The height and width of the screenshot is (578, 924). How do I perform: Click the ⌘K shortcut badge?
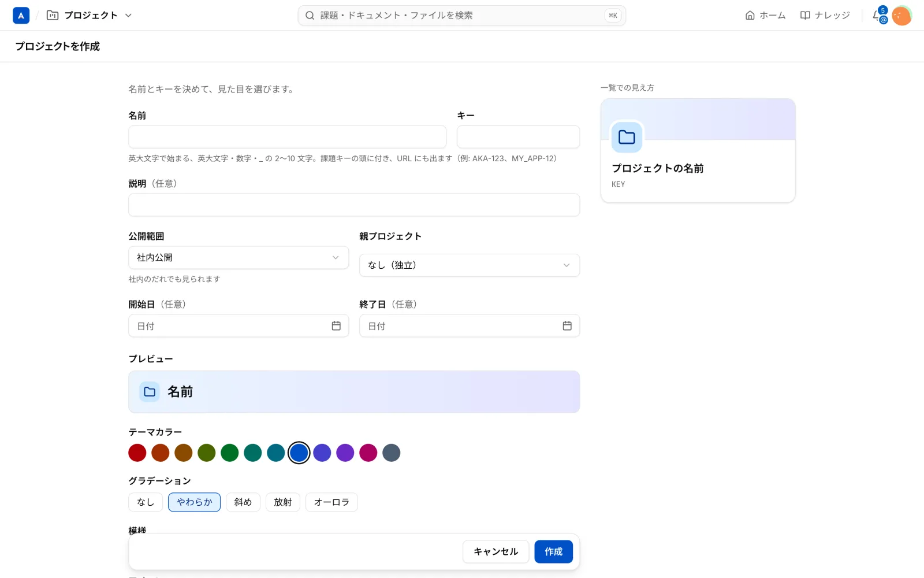pyautogui.click(x=613, y=16)
